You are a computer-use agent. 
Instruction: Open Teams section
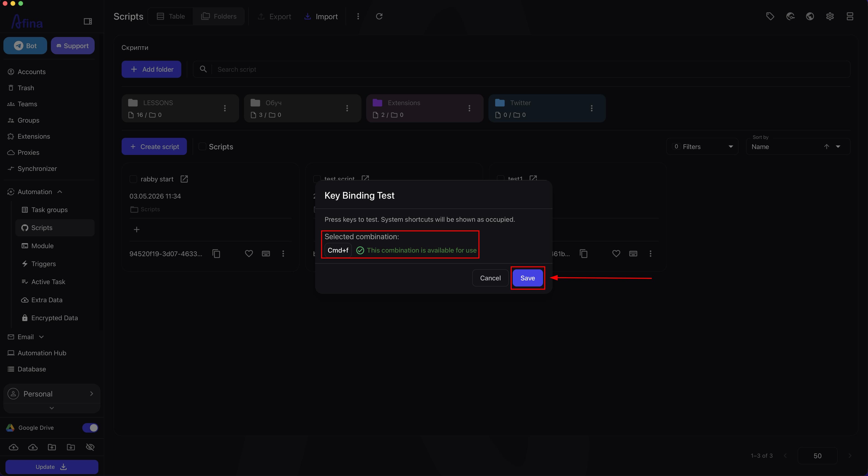[x=27, y=104]
